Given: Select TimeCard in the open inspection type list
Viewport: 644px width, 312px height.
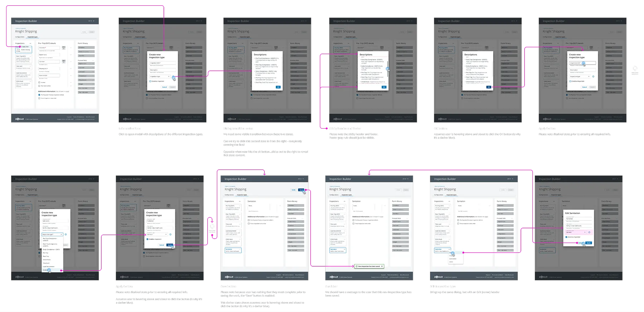Looking at the screenshot, I should tap(53, 263).
